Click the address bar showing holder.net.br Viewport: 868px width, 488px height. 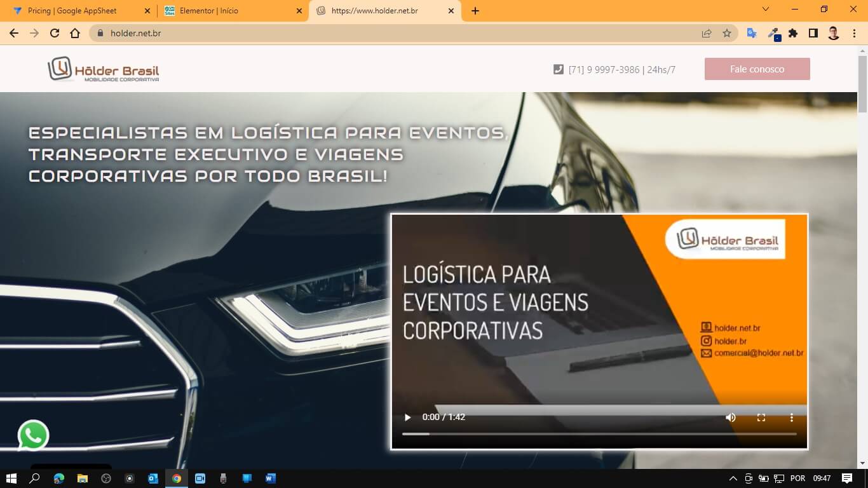381,33
